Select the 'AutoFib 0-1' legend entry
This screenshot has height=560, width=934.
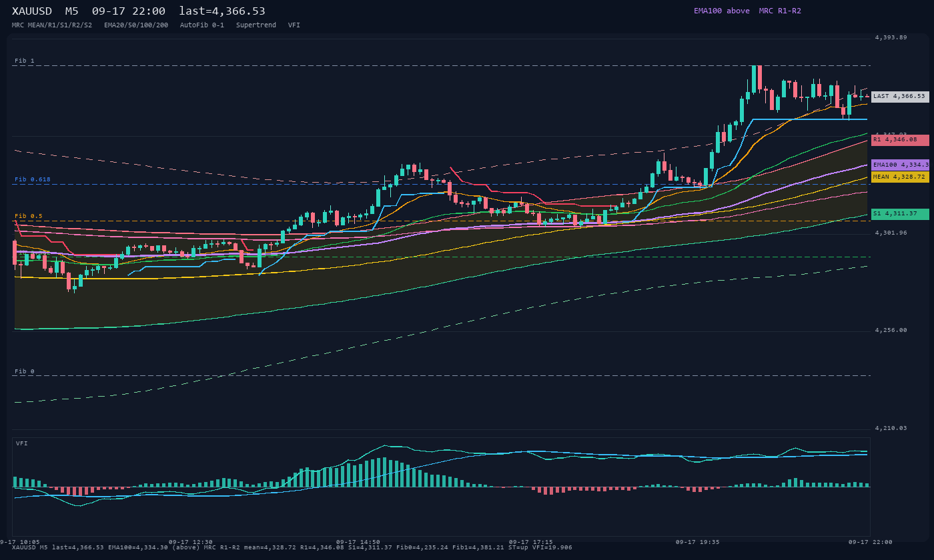(202, 25)
